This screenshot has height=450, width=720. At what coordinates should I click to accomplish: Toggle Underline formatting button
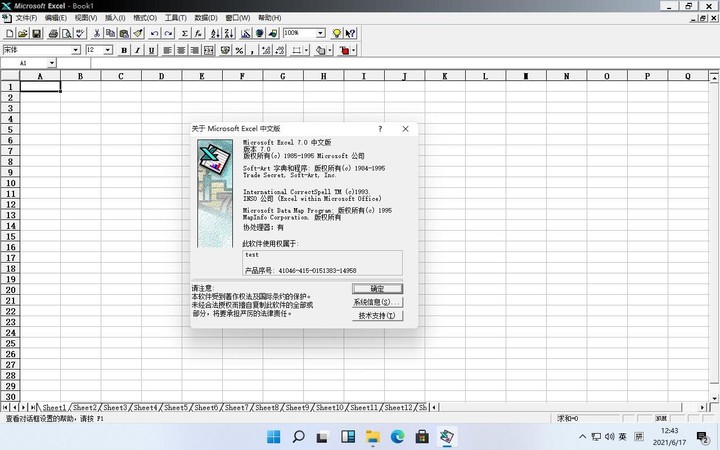(x=151, y=50)
